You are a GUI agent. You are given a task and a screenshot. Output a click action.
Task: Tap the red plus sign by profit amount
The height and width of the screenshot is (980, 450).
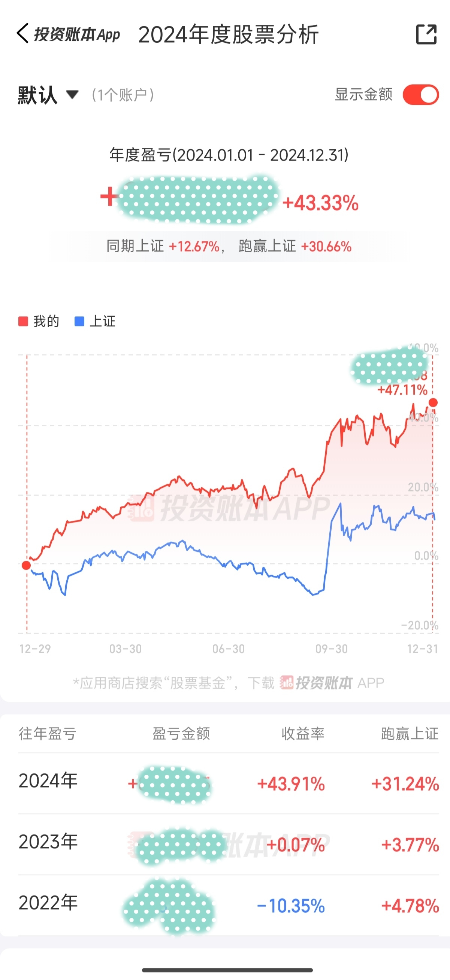109,196
